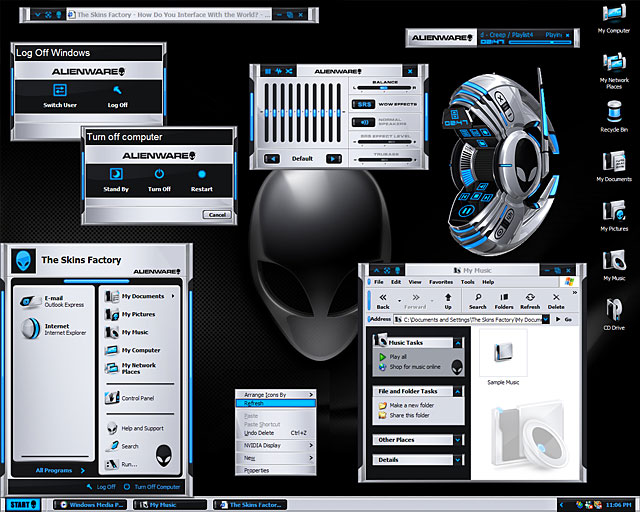
Task: Click the Turn Off power icon
Action: 159,174
